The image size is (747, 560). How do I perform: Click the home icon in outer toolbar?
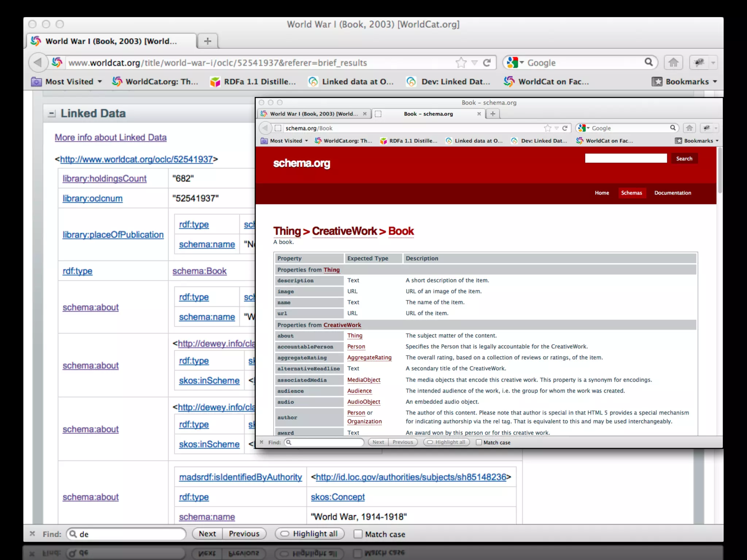coord(673,63)
